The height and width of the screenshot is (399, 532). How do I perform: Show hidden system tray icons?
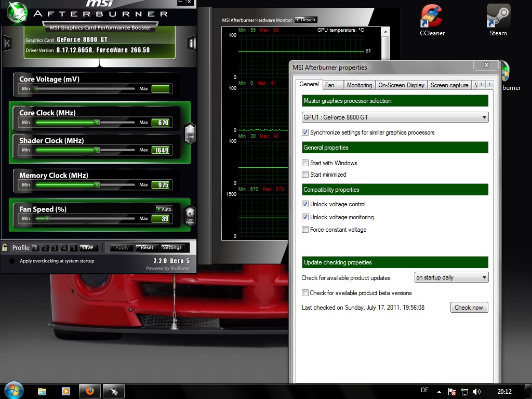tap(439, 392)
